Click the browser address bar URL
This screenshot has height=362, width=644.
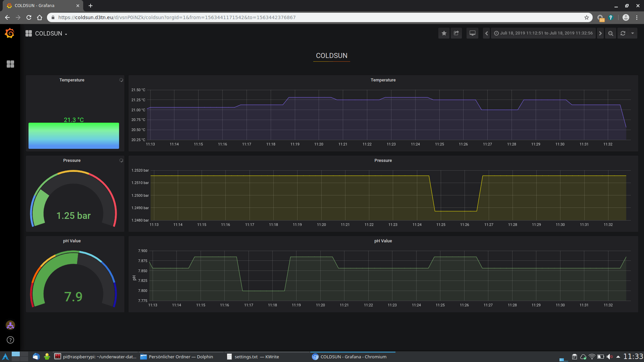pos(177,17)
